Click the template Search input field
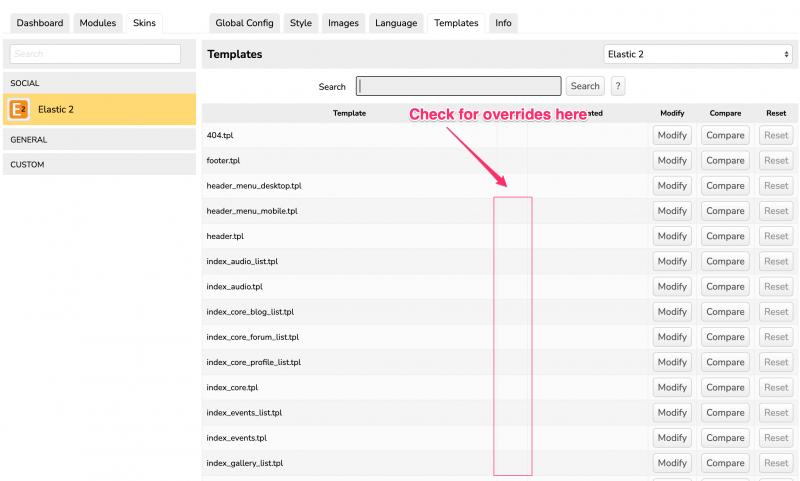The width and height of the screenshot is (800, 481). [x=458, y=87]
